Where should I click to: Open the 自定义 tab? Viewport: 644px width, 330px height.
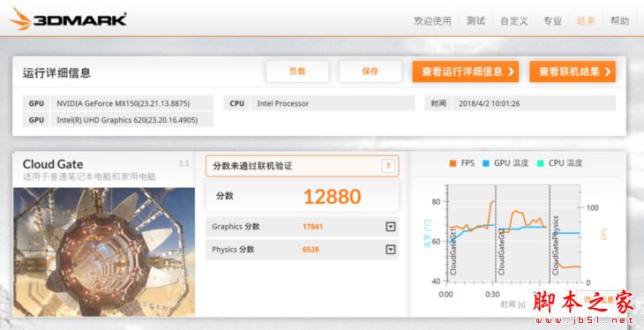(x=514, y=21)
